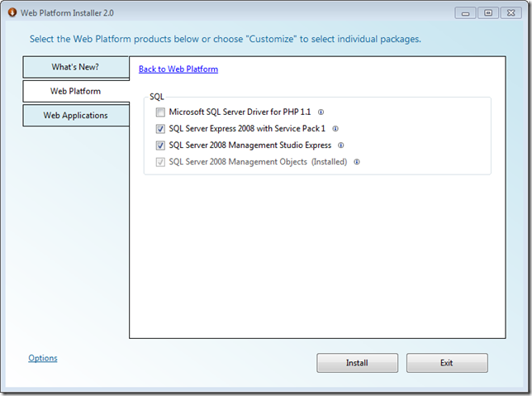
Task: Click info icon beside Management Studio Express
Action: [341, 146]
